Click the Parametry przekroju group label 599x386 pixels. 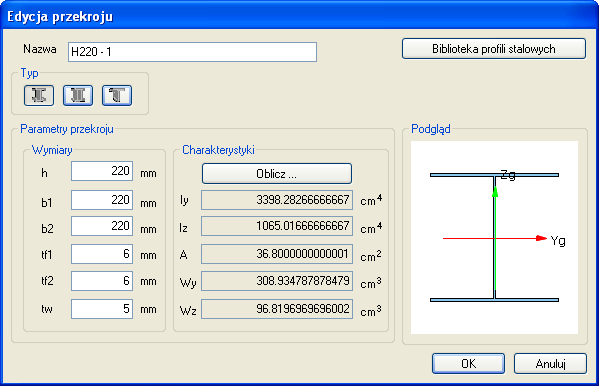tap(67, 129)
